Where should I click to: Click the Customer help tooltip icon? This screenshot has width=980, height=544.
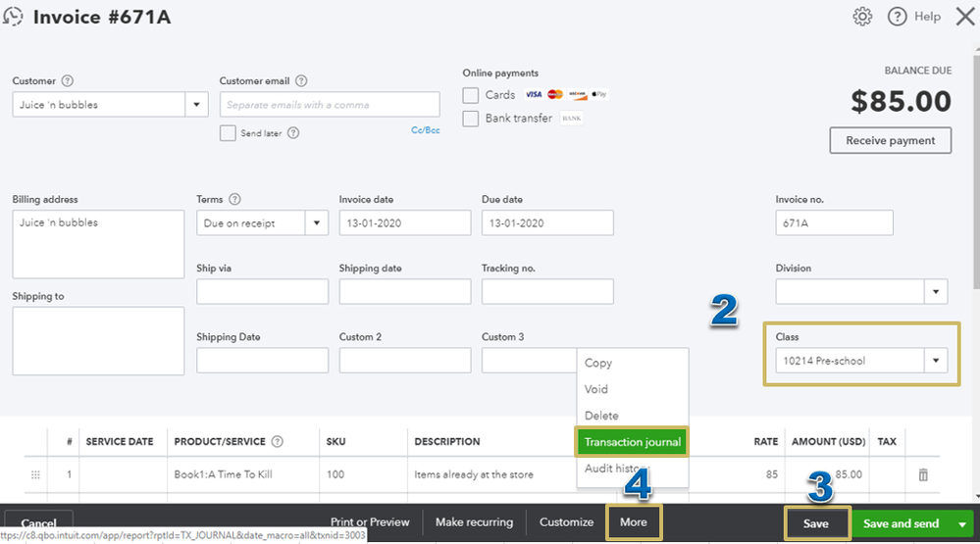click(x=68, y=80)
